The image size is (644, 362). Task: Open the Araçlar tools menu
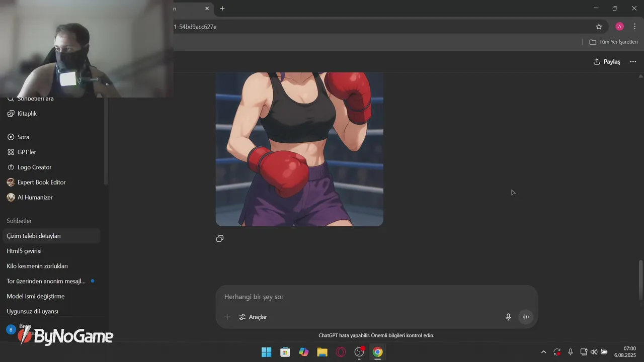tap(253, 317)
